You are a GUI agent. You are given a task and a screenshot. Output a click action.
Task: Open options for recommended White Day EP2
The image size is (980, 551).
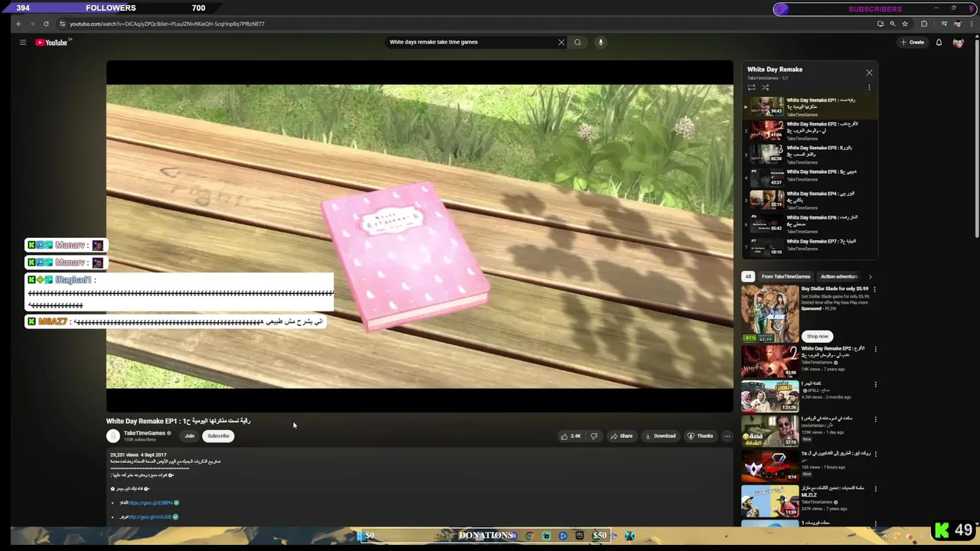(x=875, y=349)
